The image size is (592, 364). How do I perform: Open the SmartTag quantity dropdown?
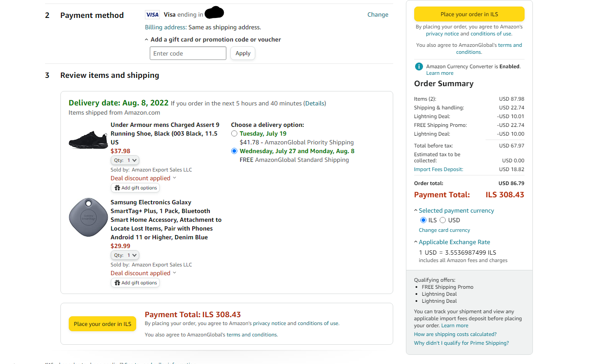tap(125, 255)
